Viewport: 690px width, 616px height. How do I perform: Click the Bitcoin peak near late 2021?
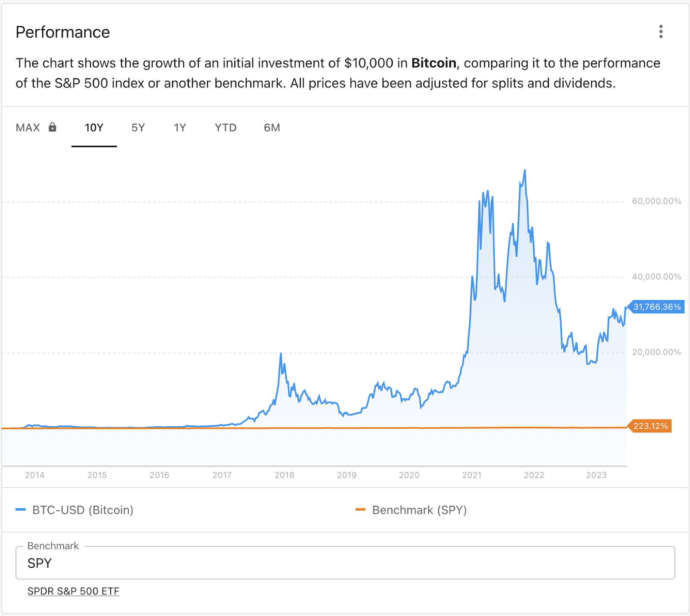[525, 170]
